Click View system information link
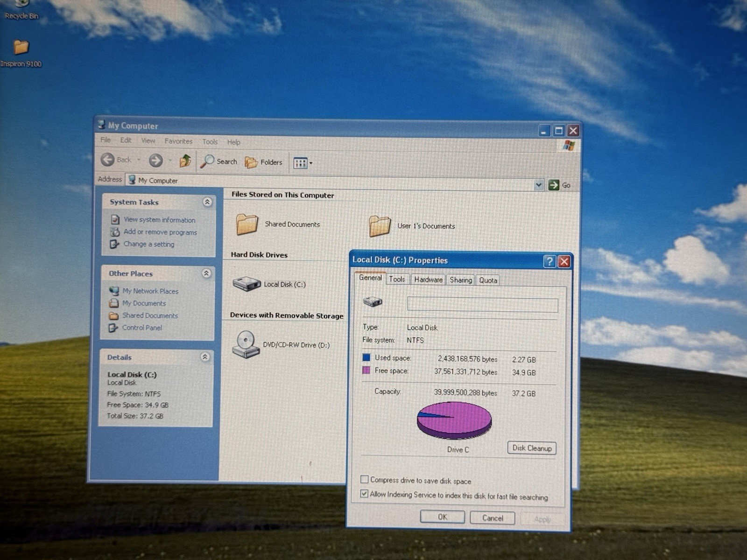Screen dimensions: 747x560 click(x=159, y=219)
